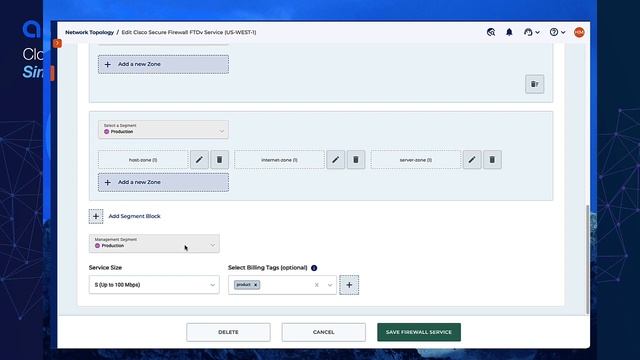Edit the server-zone entry

point(472,160)
